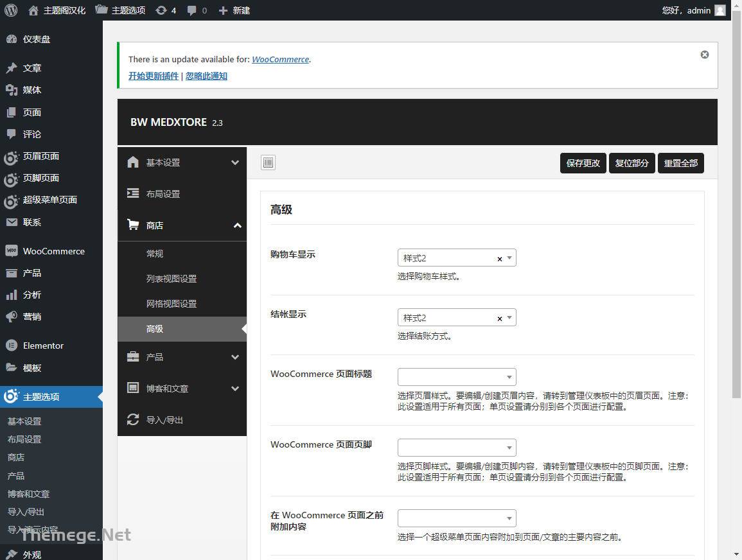Click the admin avatar icon

[720, 10]
